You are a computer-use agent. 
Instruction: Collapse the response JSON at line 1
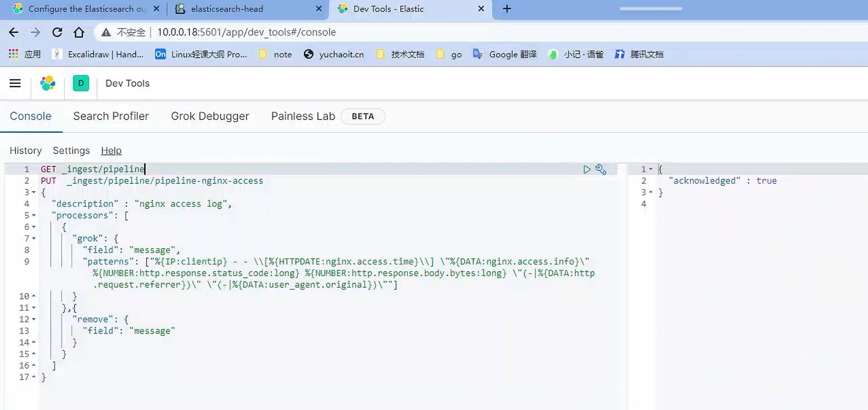[651, 169]
